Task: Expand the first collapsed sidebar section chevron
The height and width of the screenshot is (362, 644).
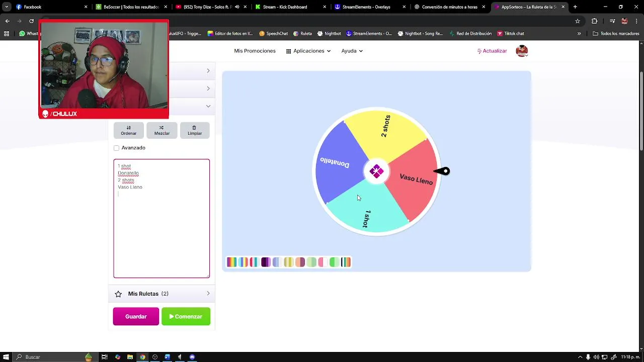Action: coord(208,71)
